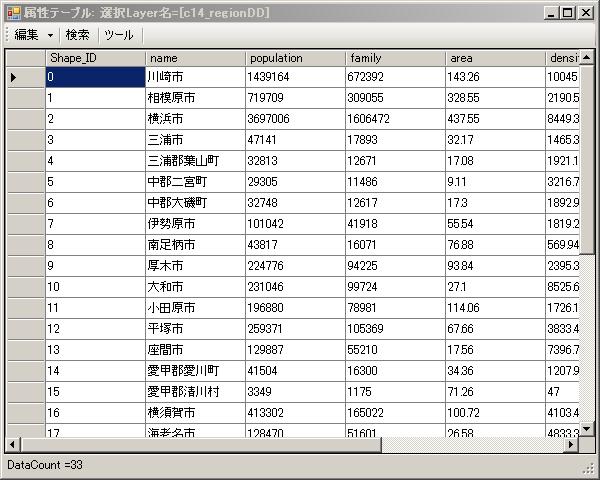Click the cell with 愛甲郡清川村
The image size is (600, 480).
tap(195, 391)
